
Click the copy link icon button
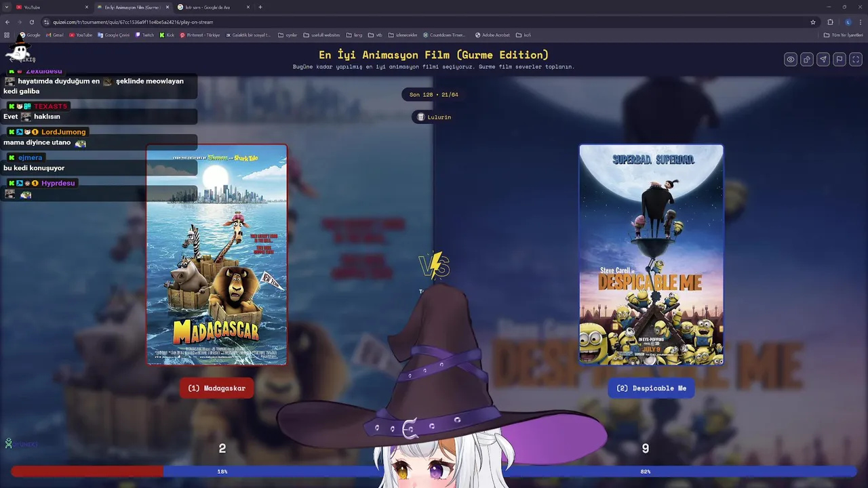807,60
